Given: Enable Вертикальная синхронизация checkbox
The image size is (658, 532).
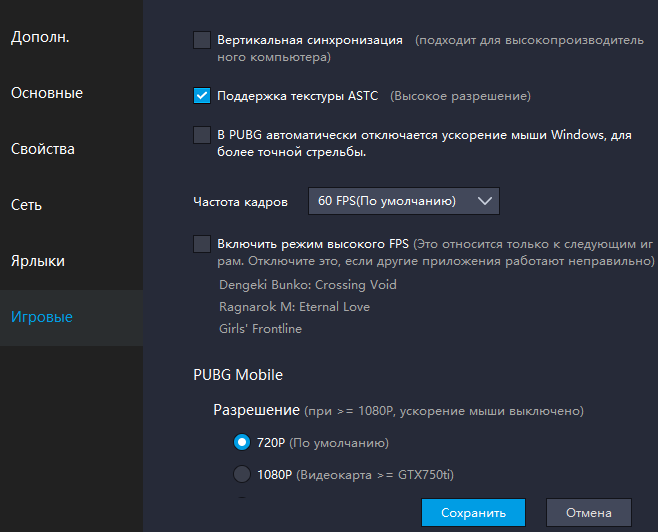Looking at the screenshot, I should (202, 40).
